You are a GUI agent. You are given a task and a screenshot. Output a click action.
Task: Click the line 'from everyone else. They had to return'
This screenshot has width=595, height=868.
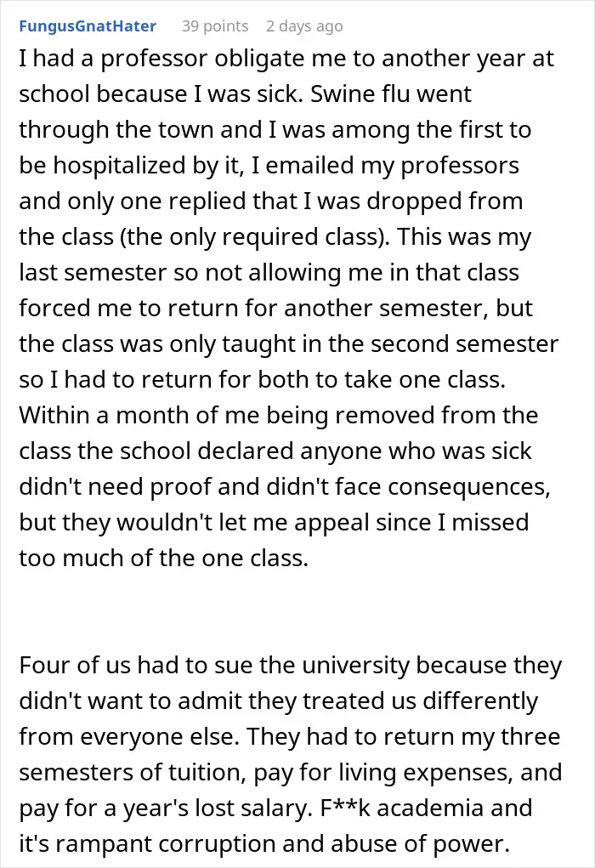click(290, 737)
